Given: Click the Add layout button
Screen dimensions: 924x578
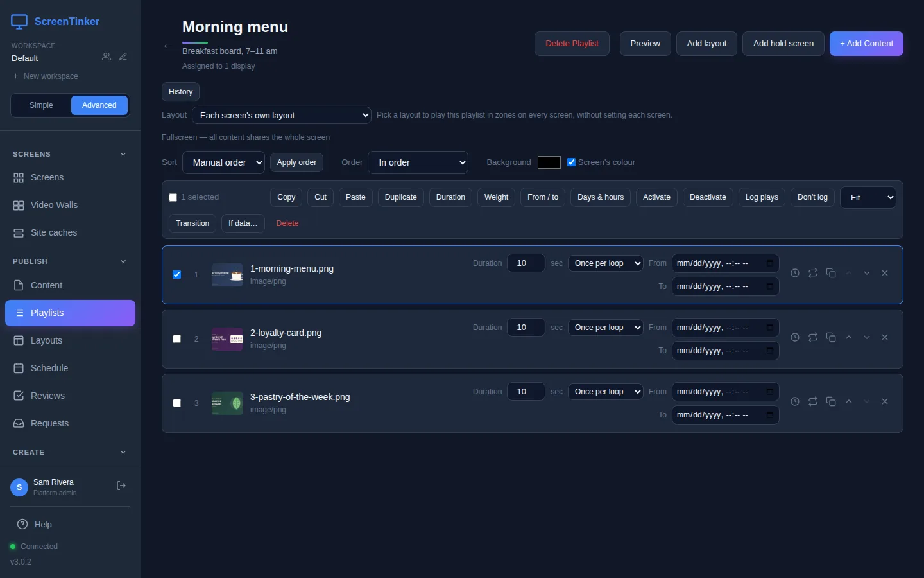Looking at the screenshot, I should pos(706,44).
